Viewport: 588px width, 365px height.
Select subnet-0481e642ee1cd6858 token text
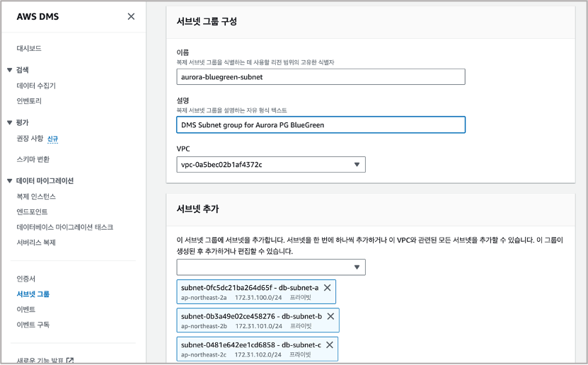pyautogui.click(x=228, y=344)
